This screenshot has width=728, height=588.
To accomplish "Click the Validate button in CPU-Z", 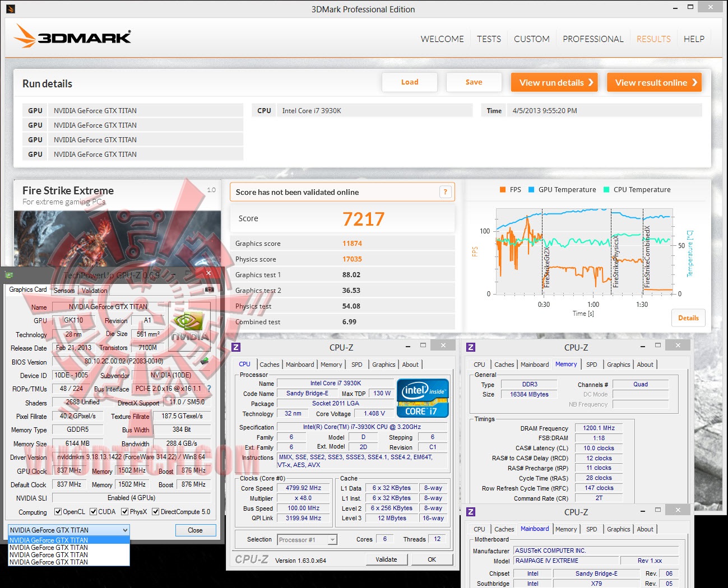I will (386, 559).
